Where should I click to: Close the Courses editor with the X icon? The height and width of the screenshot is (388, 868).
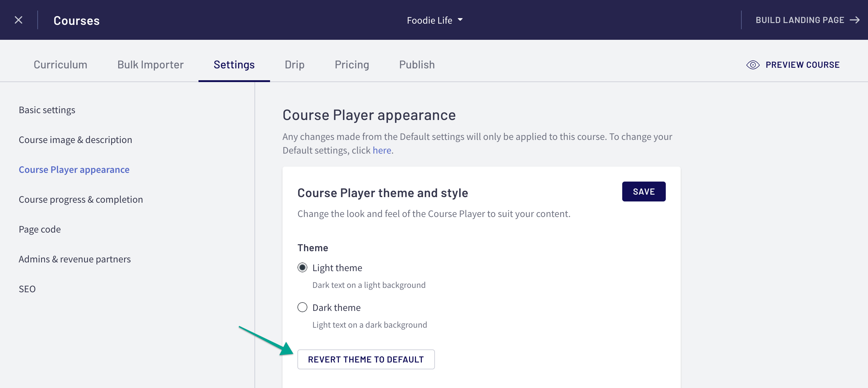tap(19, 20)
